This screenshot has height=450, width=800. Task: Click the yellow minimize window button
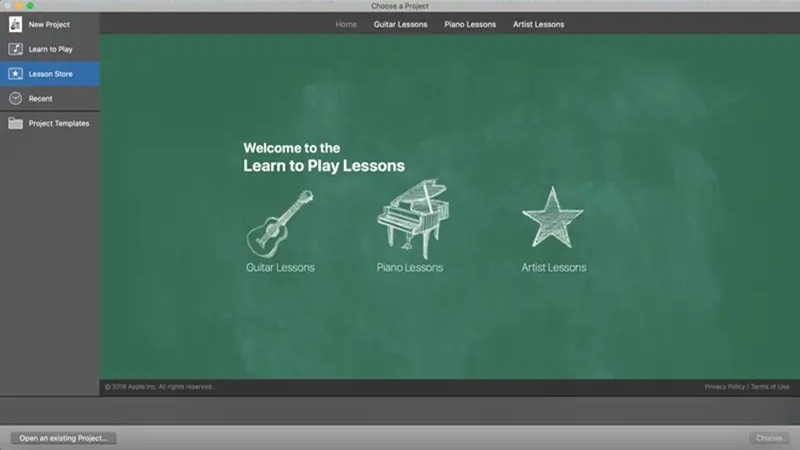click(19, 6)
